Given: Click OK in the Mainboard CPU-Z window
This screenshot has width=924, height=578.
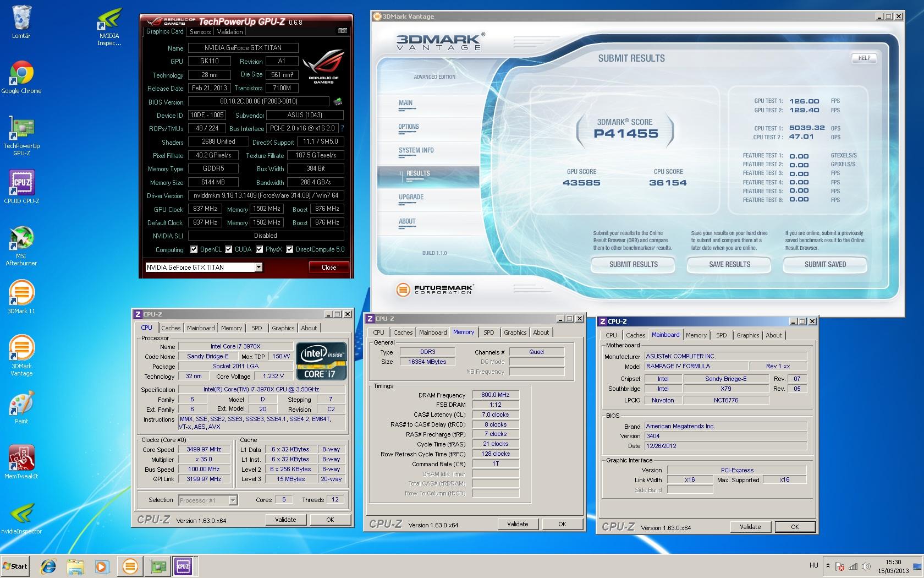Looking at the screenshot, I should (795, 527).
